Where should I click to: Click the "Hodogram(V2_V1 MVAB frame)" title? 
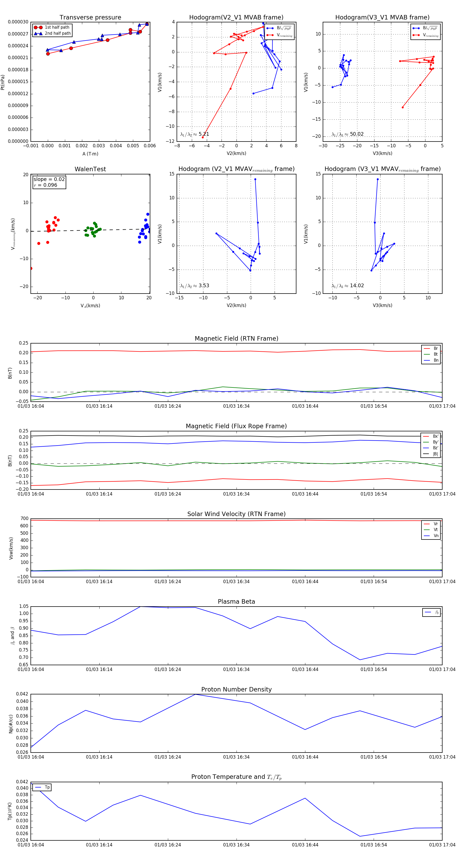point(236,17)
